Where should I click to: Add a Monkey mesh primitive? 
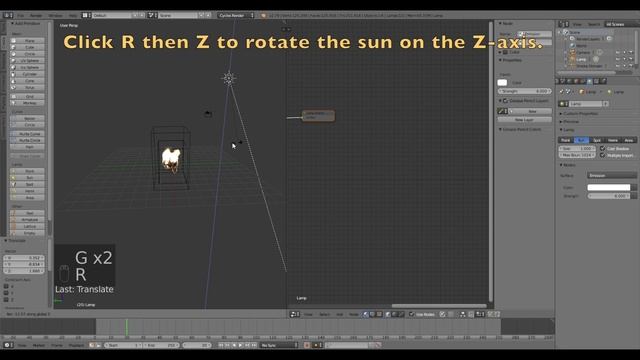coord(28,103)
